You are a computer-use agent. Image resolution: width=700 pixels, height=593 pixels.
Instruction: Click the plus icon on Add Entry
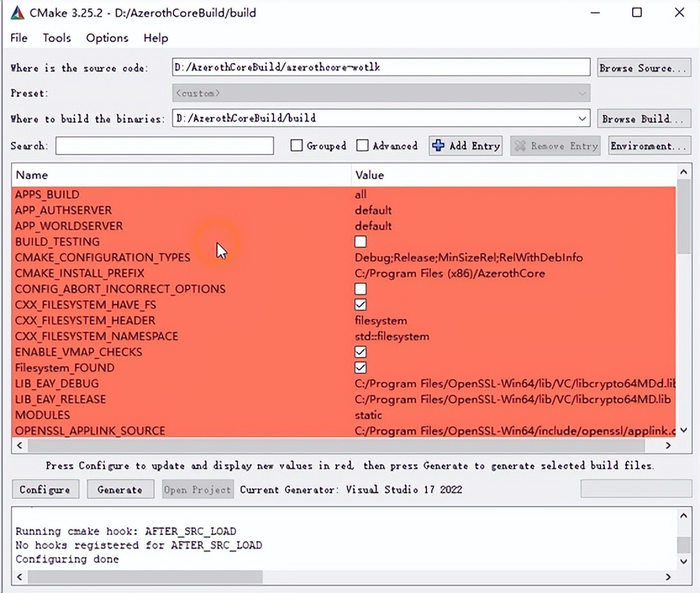(x=438, y=145)
